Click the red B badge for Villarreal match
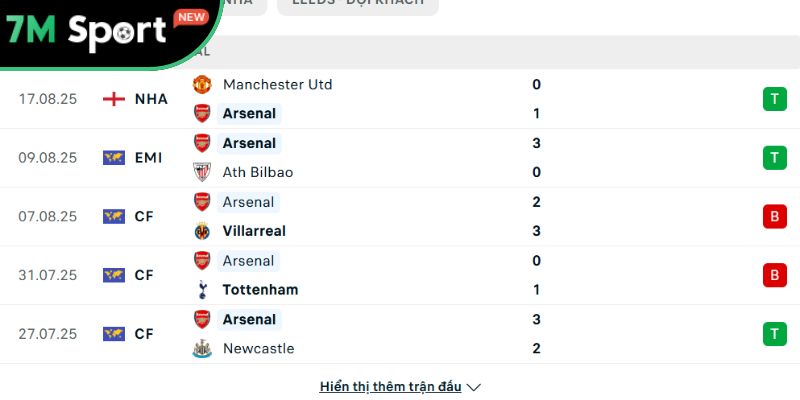Screen dimensions: 800x400 774,216
